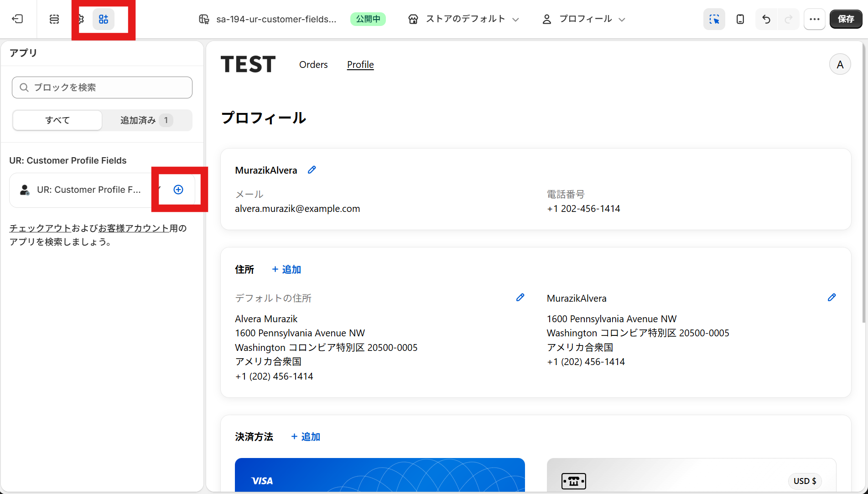Screen dimensions: 868x494
Task: Select the すべて tab
Action: click(x=57, y=120)
